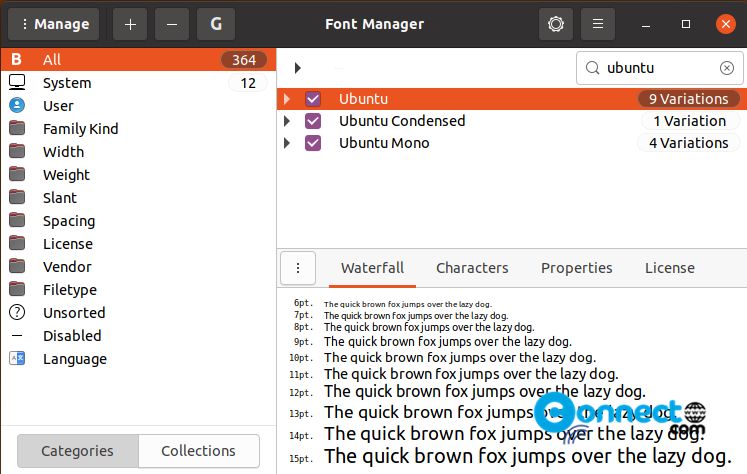The height and width of the screenshot is (474, 747).
Task: Show the Categories sidebar view
Action: point(78,451)
